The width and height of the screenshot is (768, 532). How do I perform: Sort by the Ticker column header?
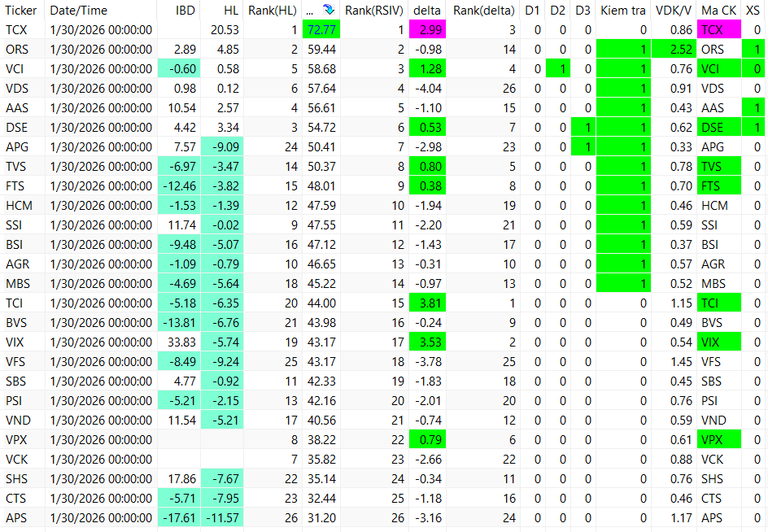tap(21, 10)
